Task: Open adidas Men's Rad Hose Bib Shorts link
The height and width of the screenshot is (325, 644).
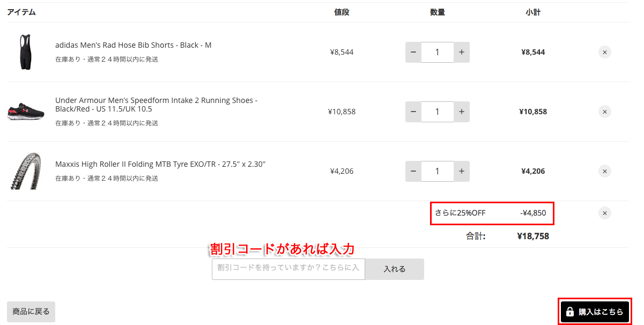Action: pos(133,45)
